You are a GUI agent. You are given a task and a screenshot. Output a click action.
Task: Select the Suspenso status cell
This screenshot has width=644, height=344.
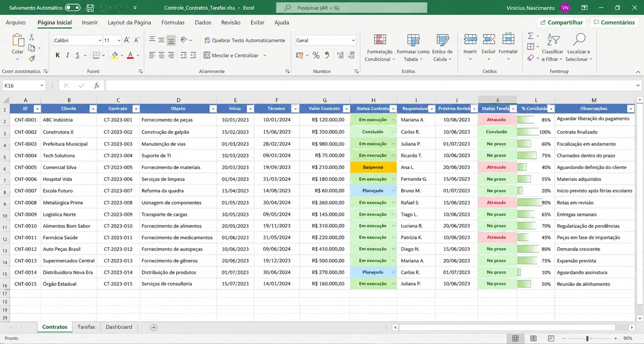click(x=373, y=167)
